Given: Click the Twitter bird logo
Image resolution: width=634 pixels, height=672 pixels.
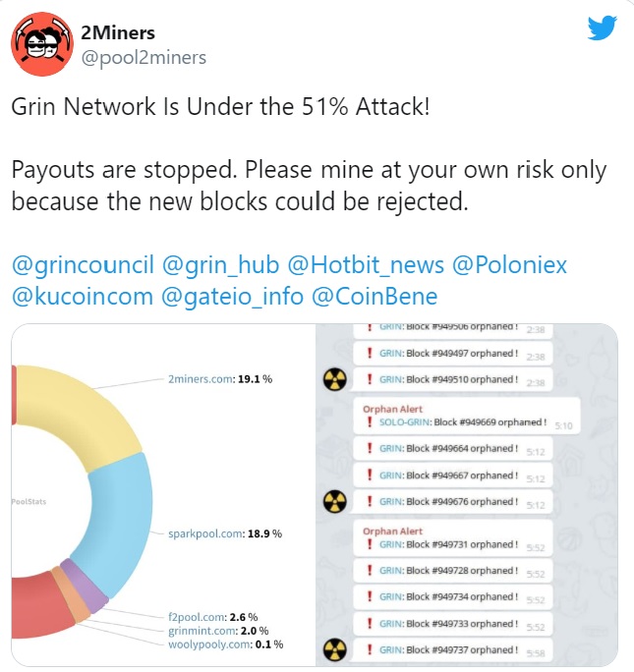Looking at the screenshot, I should (603, 28).
